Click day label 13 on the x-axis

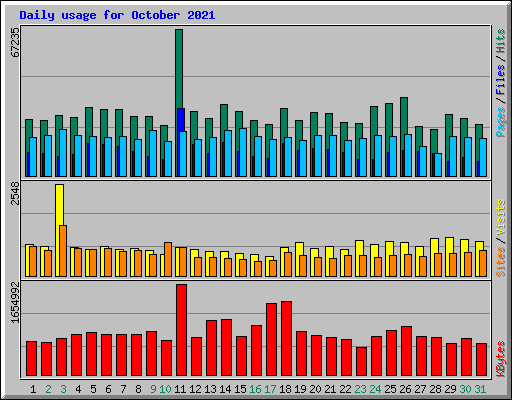[x=210, y=389]
